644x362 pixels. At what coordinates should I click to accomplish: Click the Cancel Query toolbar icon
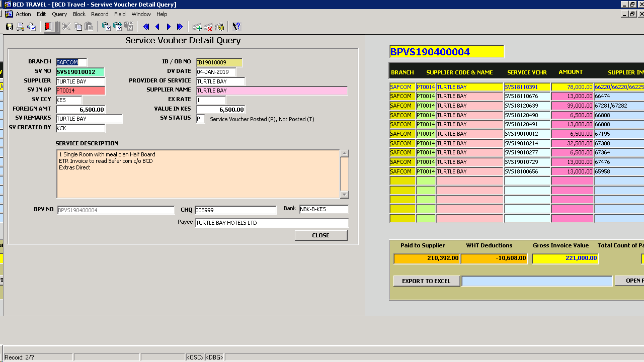[129, 27]
